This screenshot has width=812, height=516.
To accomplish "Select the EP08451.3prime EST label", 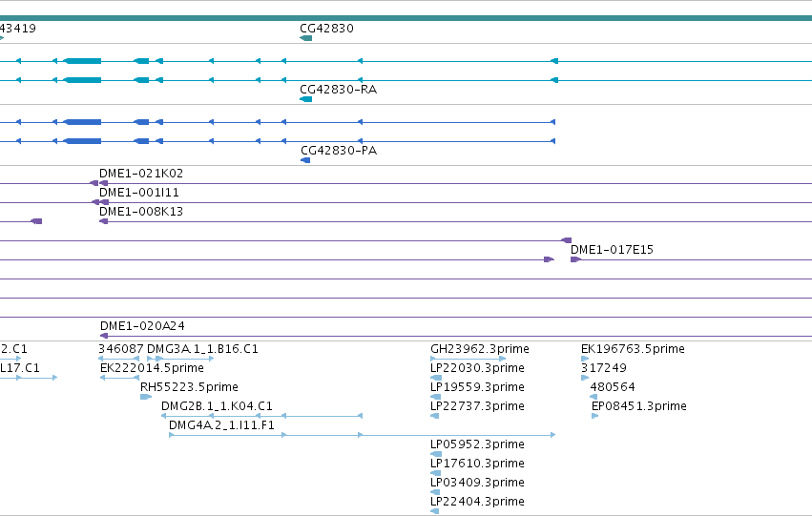I will [x=639, y=406].
